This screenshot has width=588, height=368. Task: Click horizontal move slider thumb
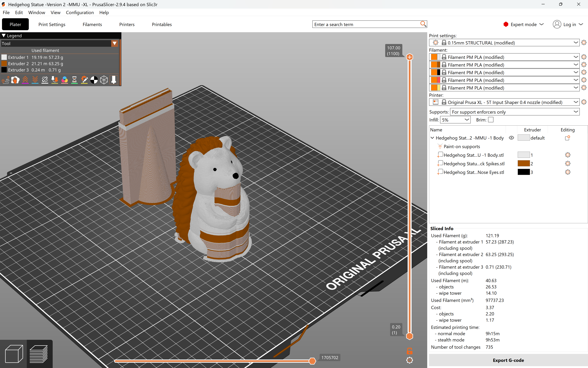point(312,361)
